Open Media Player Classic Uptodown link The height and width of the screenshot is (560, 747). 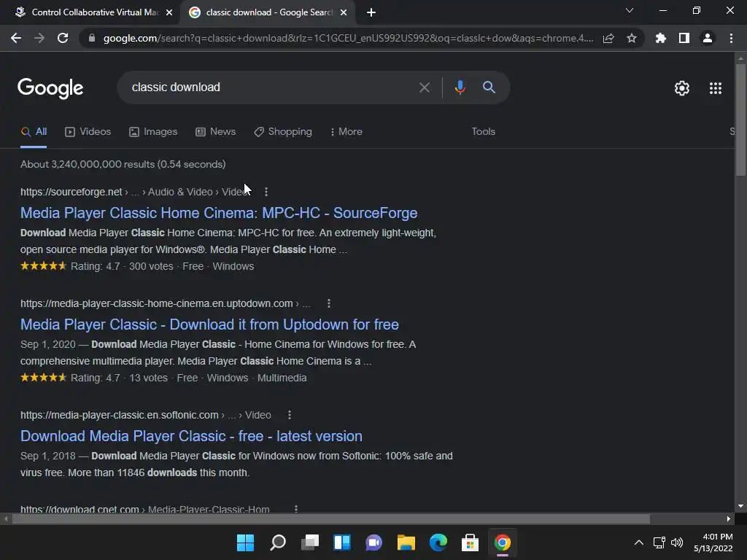[209, 324]
